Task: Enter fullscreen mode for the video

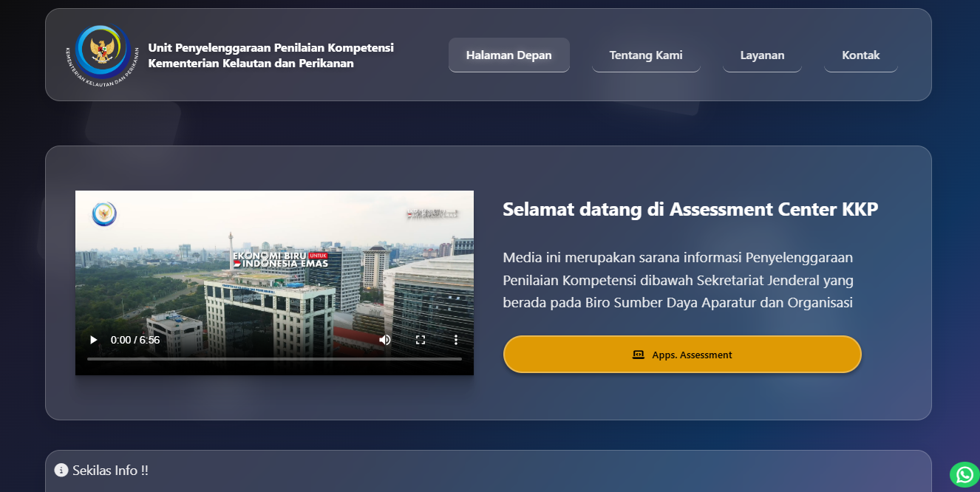Action: click(x=421, y=340)
